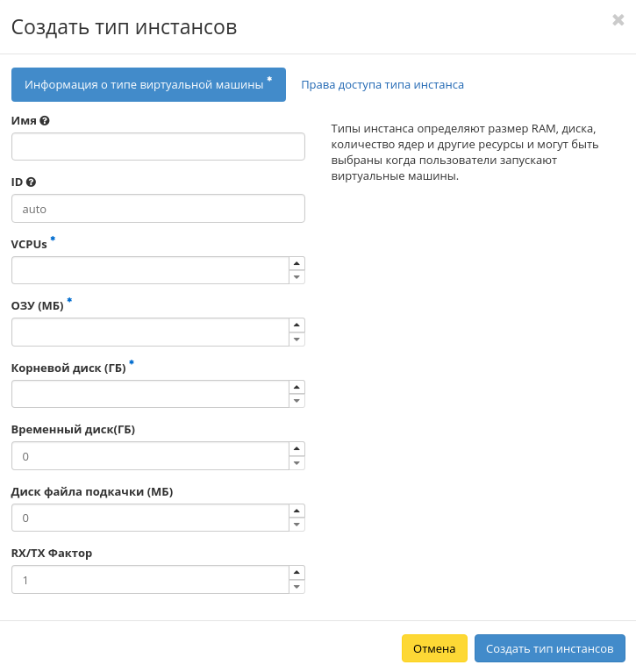Increment Корневой диск (ГБ) spinner up

297,387
